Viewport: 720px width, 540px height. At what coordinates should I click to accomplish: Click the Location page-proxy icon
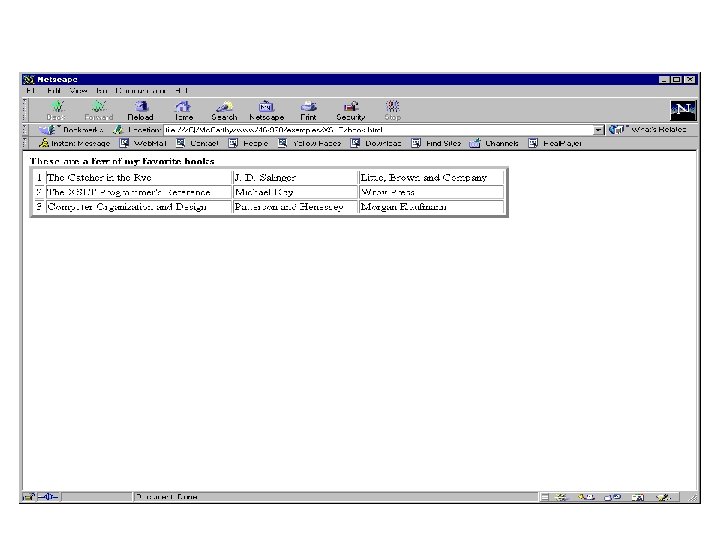click(118, 130)
